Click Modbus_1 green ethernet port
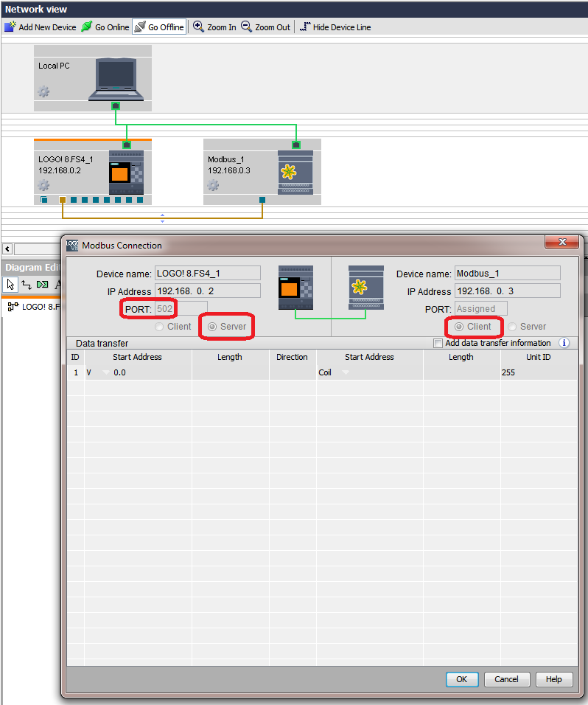Image resolution: width=588 pixels, height=705 pixels. (296, 145)
